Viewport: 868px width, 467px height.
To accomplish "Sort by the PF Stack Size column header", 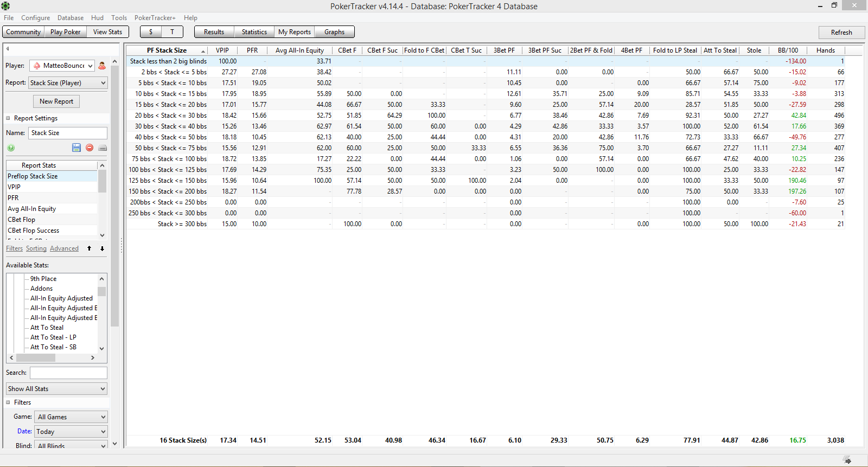I will pos(167,50).
